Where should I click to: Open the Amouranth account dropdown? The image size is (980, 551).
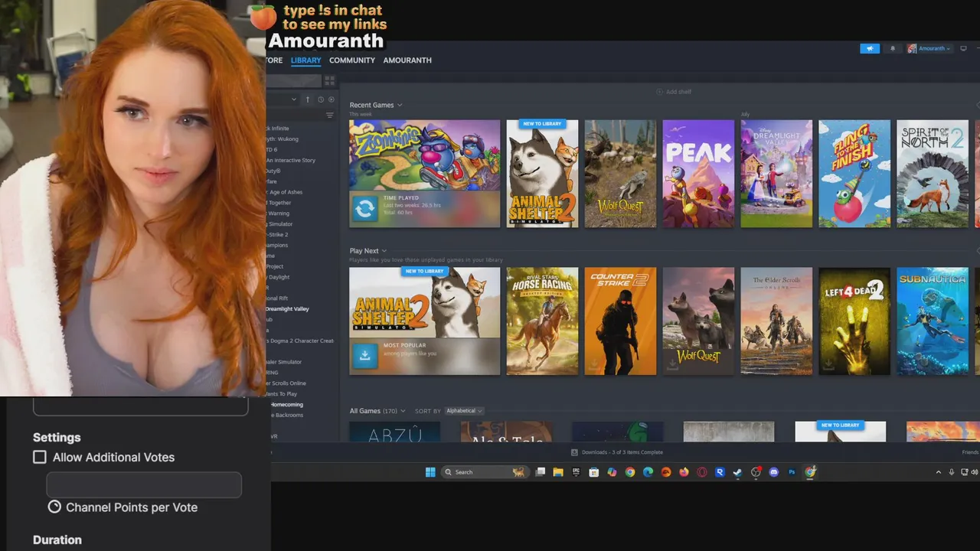[x=929, y=48]
